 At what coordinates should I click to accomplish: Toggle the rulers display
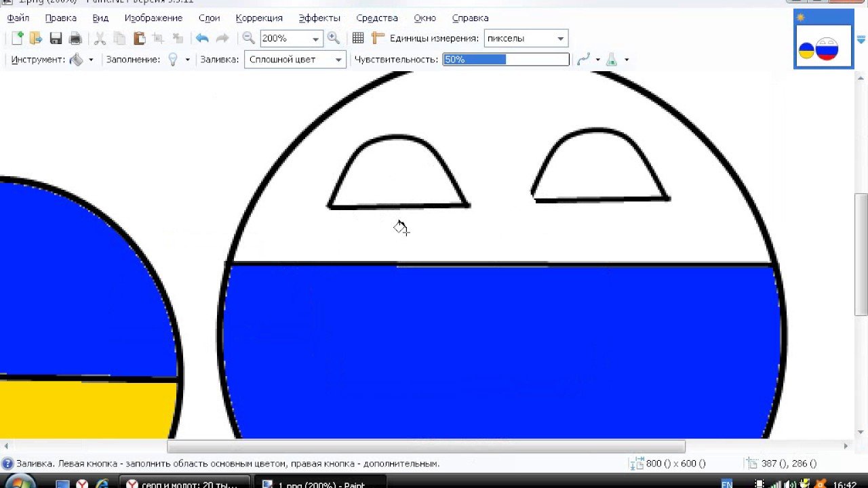tap(378, 39)
